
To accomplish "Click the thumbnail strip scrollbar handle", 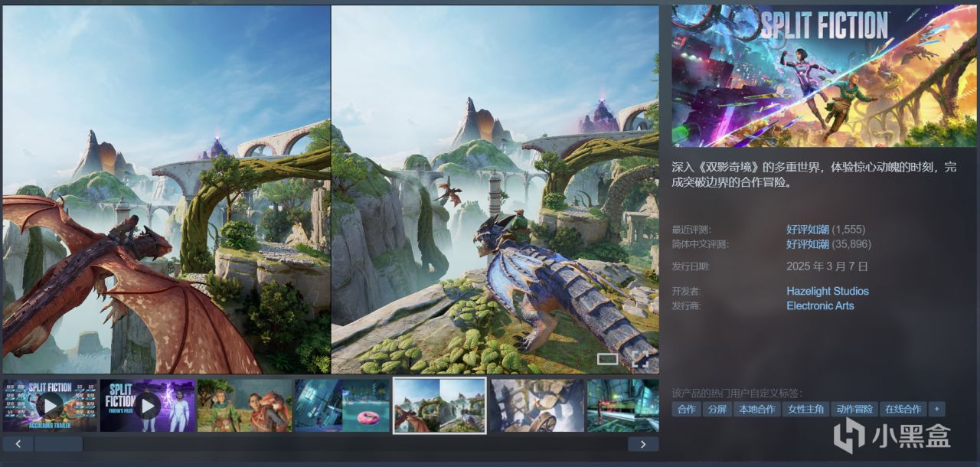I will (x=58, y=444).
